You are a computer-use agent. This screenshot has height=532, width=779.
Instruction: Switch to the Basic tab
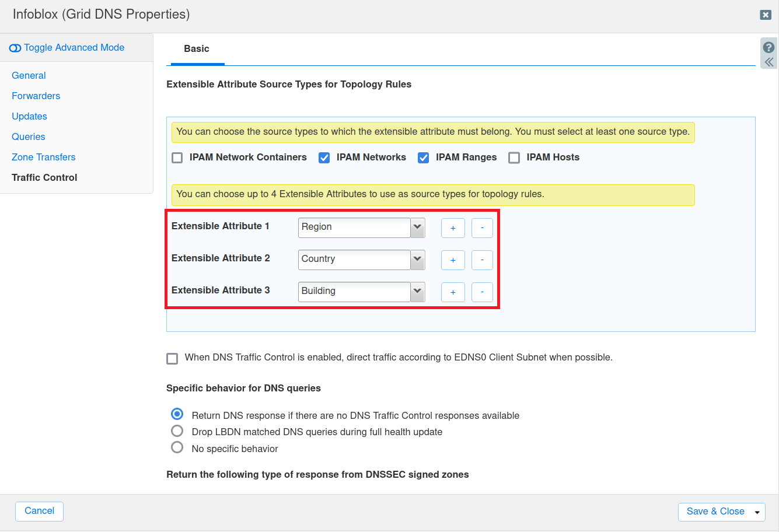tap(196, 49)
